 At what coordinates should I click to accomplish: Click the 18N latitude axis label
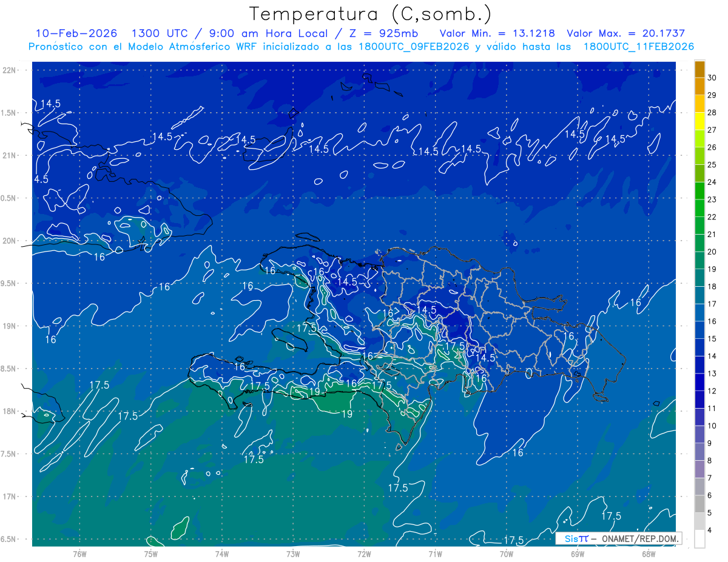(10, 411)
